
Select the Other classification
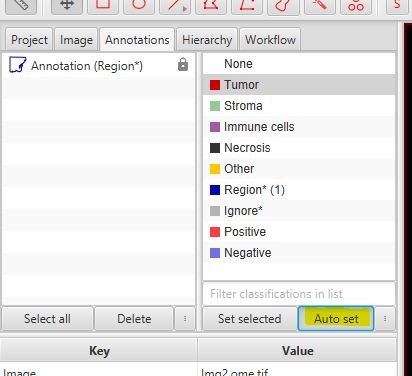tap(299, 169)
